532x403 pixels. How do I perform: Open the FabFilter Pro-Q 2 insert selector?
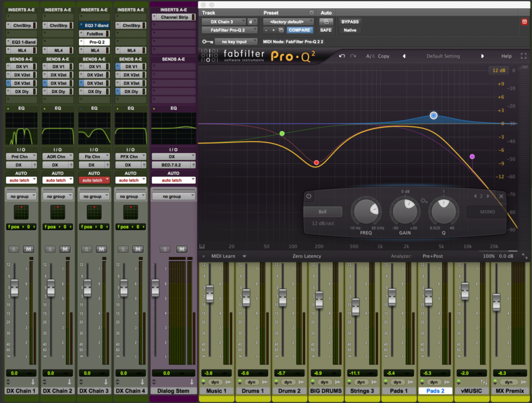[229, 30]
